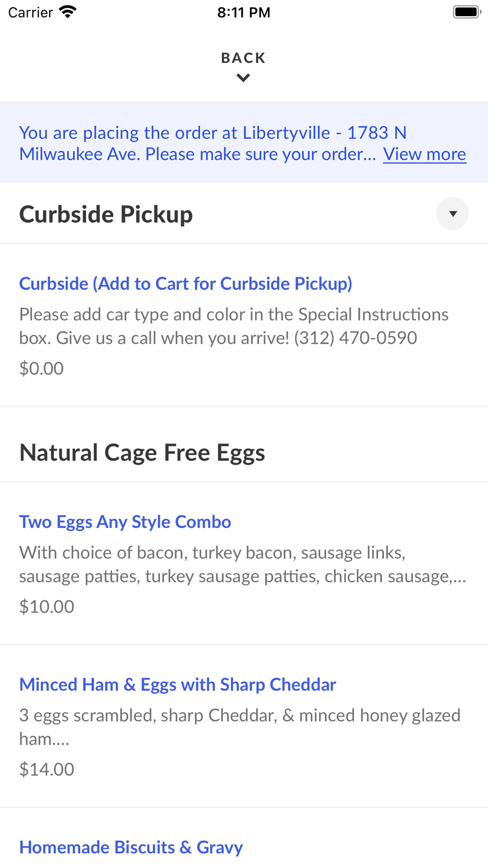Screen dimensions: 488x868
Task: Tap the bacon and sausage choices description
Action: 242,564
